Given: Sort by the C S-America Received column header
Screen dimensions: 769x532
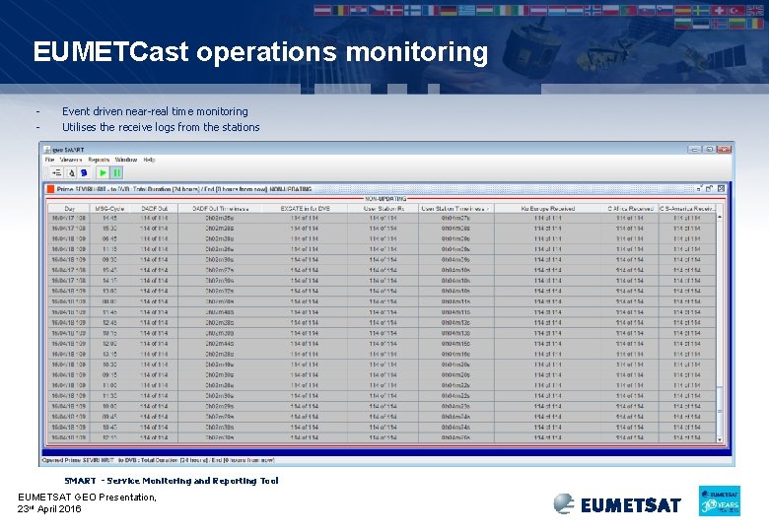Looking at the screenshot, I should [x=687, y=209].
